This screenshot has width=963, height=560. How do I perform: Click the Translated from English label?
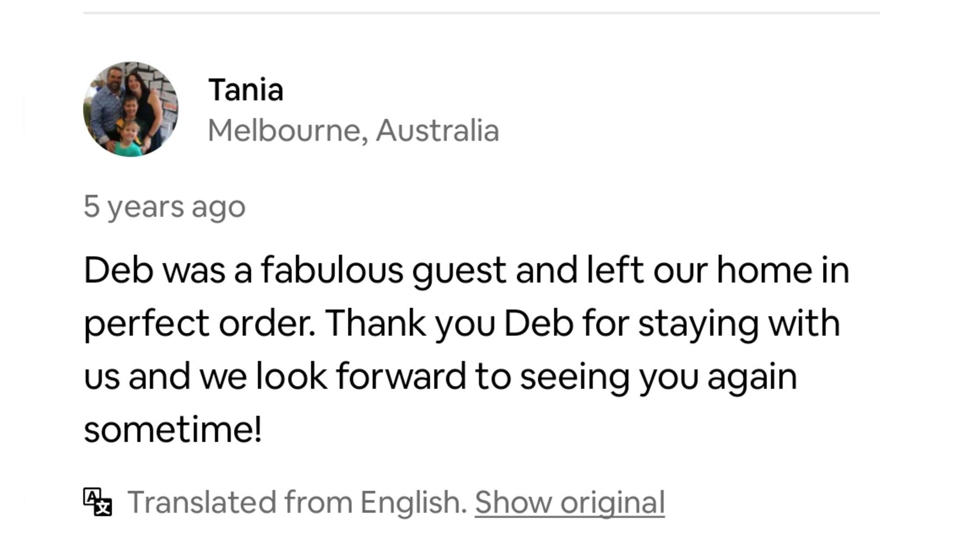pos(297,502)
